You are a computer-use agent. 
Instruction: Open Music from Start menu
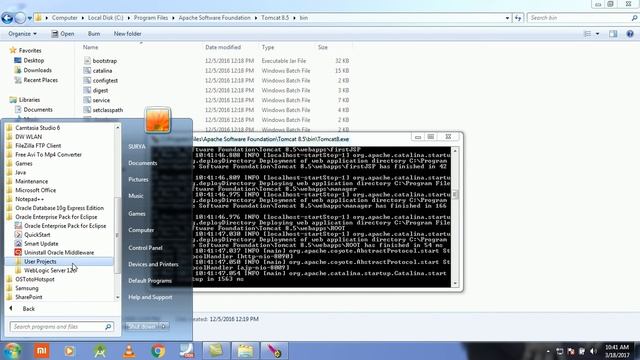136,196
